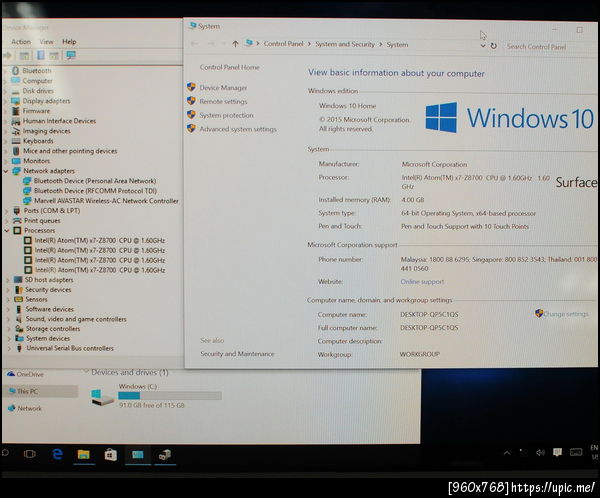This screenshot has width=600, height=498.
Task: Open Microsoft Edge from taskbar
Action: (57, 454)
